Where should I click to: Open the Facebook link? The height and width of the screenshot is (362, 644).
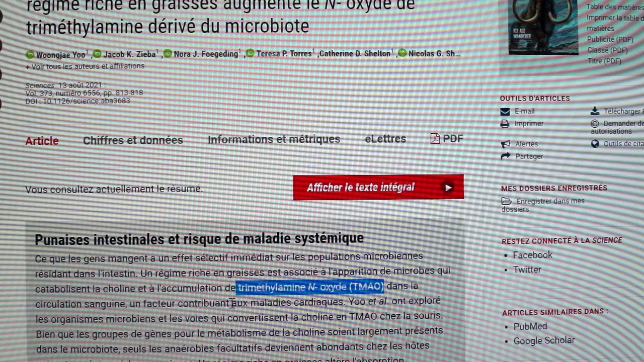[x=532, y=255]
